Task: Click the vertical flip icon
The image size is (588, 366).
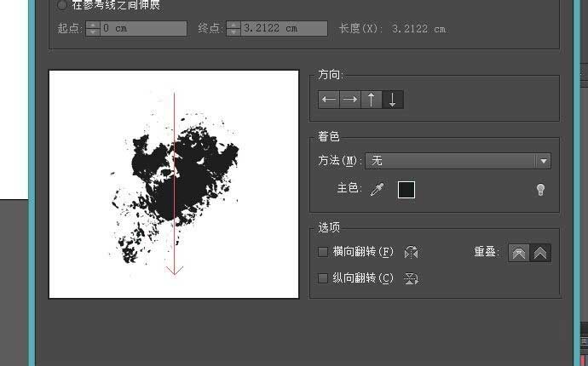Action: pyautogui.click(x=411, y=278)
